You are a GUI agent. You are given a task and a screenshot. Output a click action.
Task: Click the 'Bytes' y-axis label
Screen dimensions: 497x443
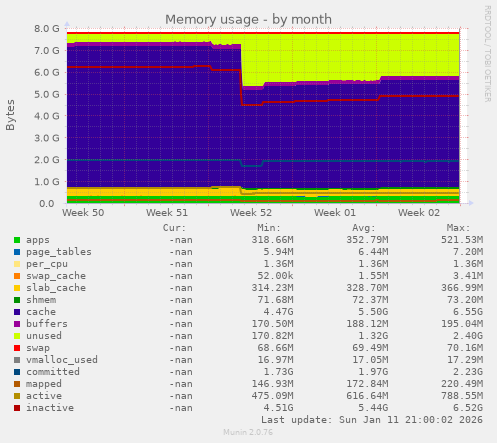coord(10,115)
